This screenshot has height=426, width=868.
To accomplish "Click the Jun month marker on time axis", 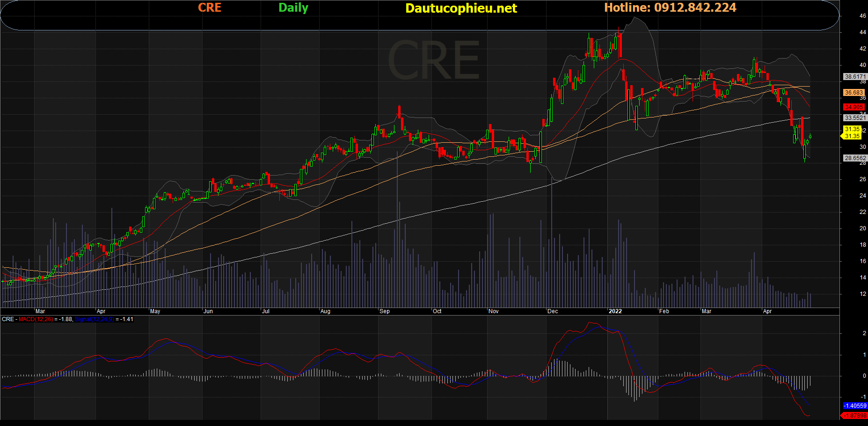I will [208, 311].
